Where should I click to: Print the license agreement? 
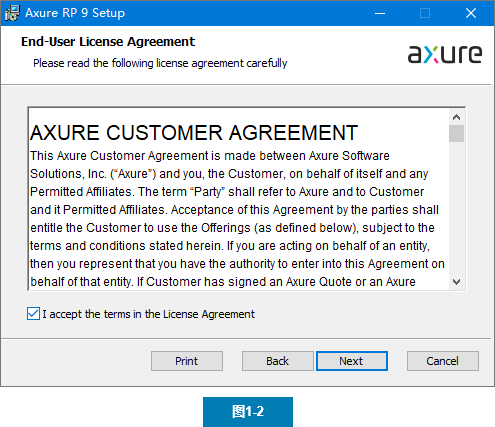pyautogui.click(x=187, y=361)
